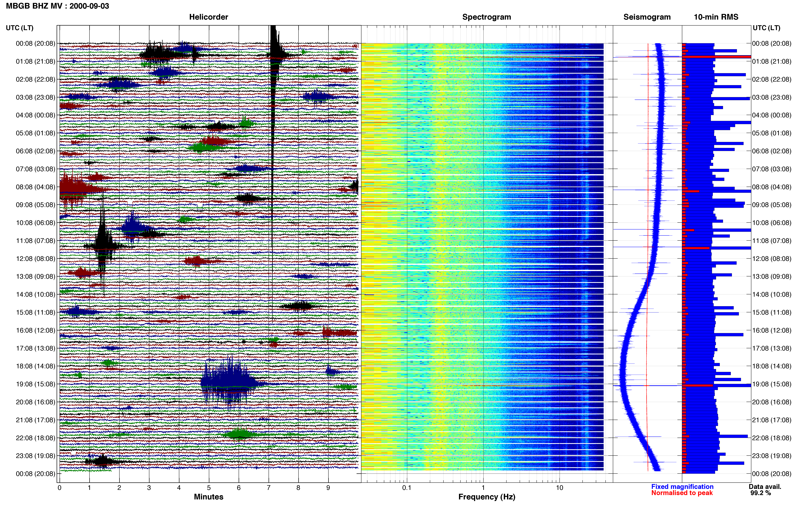812x508 pixels.
Task: Select the 'Helicorder' panel heading
Action: pos(209,17)
